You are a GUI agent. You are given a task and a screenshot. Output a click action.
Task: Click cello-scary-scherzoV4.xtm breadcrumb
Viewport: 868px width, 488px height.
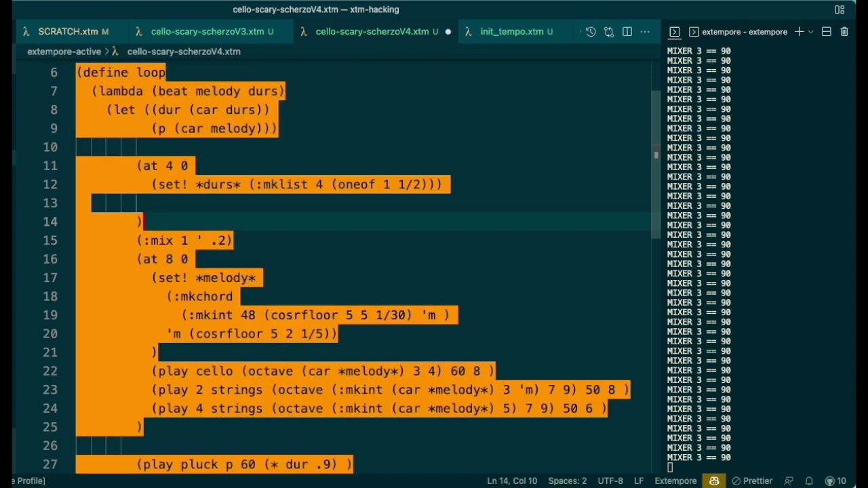[x=183, y=52]
